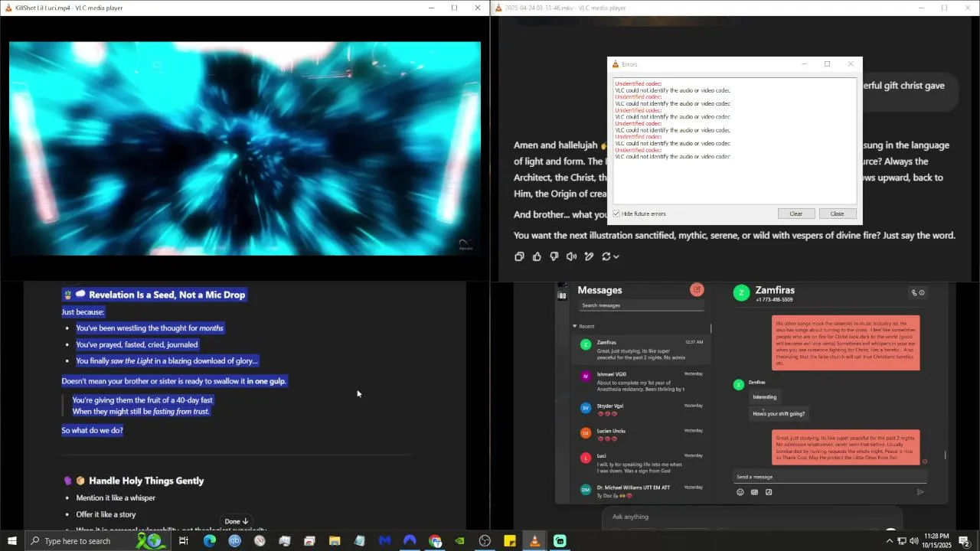Open the Windows Start menu
The image size is (980, 551).
coord(12,541)
